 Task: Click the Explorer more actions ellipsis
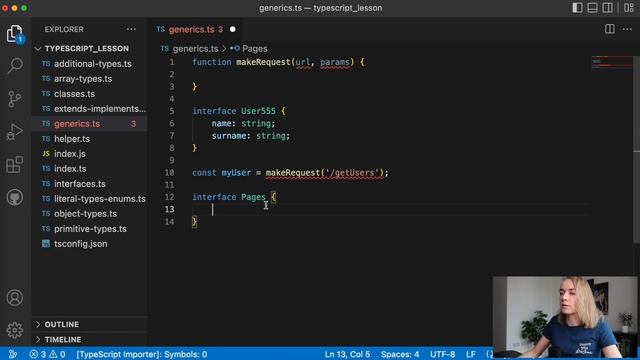131,29
